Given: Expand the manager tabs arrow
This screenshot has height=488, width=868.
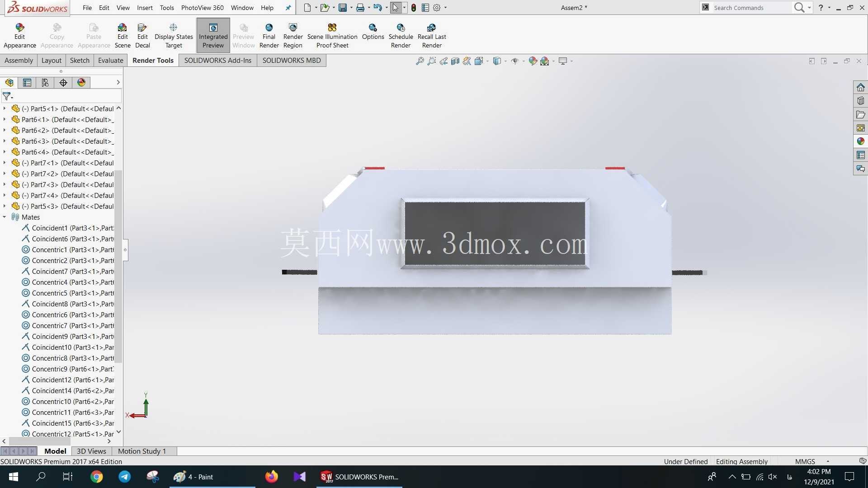Looking at the screenshot, I should point(118,82).
